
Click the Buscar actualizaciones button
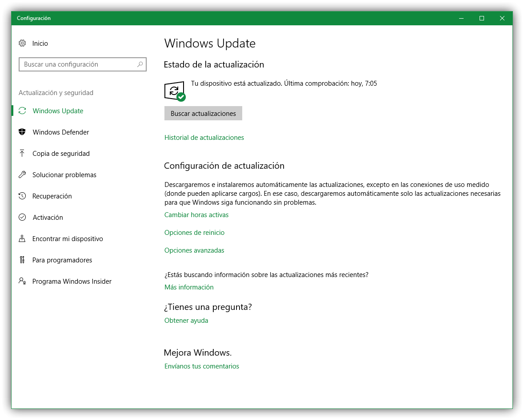point(203,114)
